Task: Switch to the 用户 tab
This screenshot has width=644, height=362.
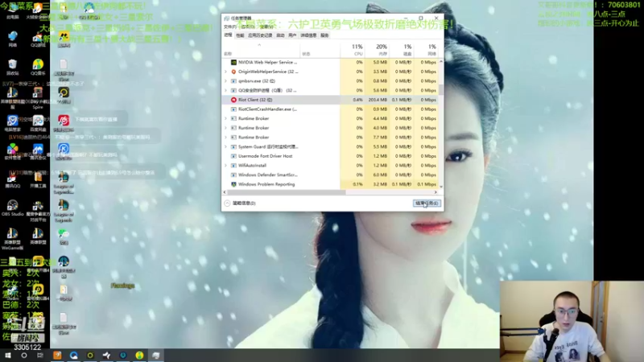Action: coord(292,35)
